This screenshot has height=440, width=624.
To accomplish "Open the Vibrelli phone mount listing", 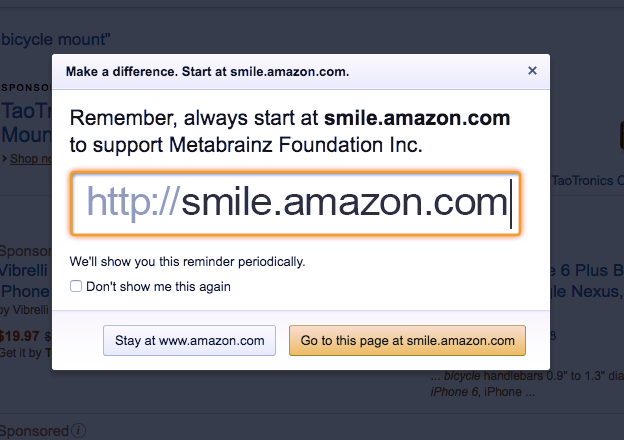I will click(25, 281).
